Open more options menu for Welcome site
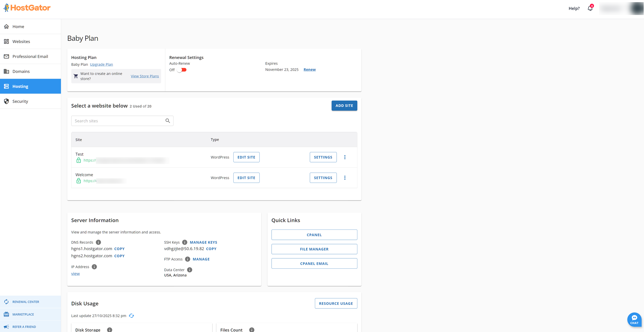Viewport: 644px width, 332px height. [345, 178]
